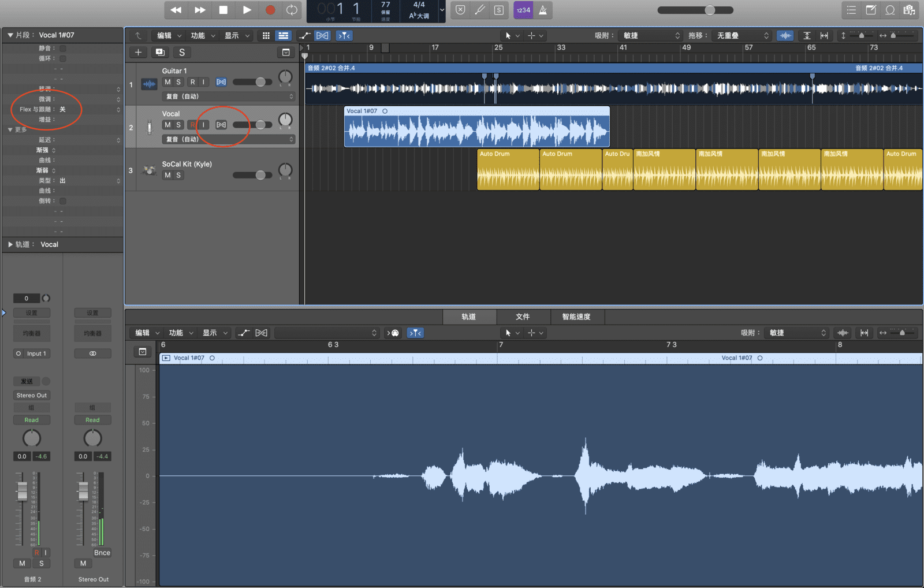Click the Flex icon on the Vocal track header
Image resolution: width=924 pixels, height=588 pixels.
tap(221, 125)
